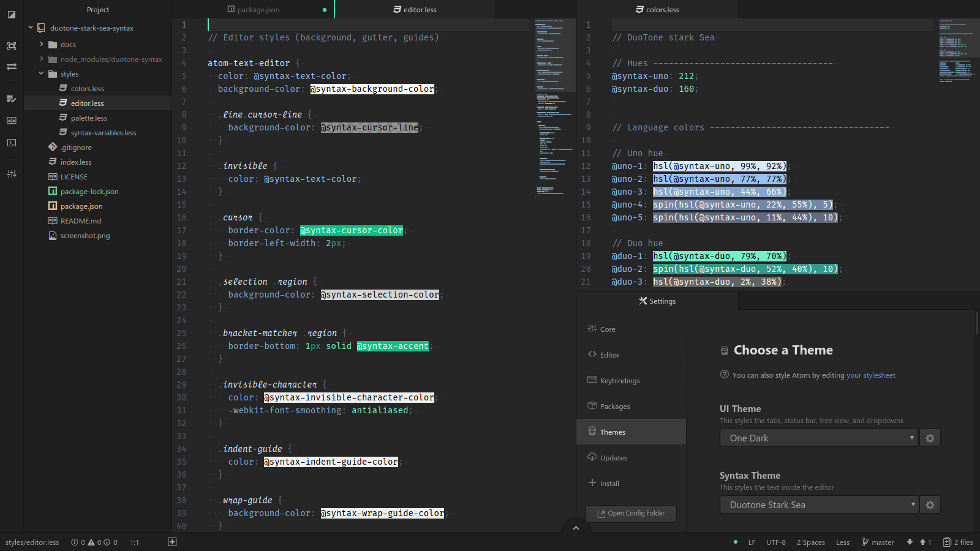Image resolution: width=980 pixels, height=551 pixels.
Task: Select the Themes settings section
Action: pos(631,432)
